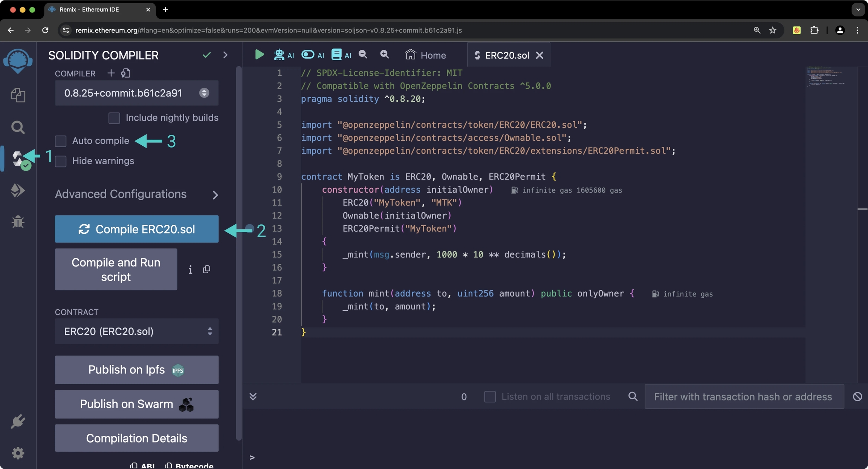Enable the Auto compile checkbox
This screenshot has width=868, height=469.
click(61, 141)
